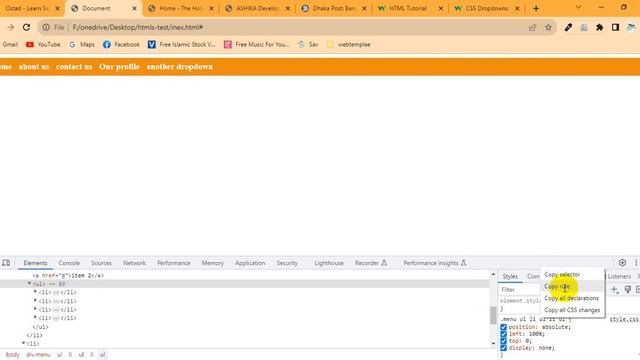Choose Copy all declarations

pyautogui.click(x=571, y=298)
